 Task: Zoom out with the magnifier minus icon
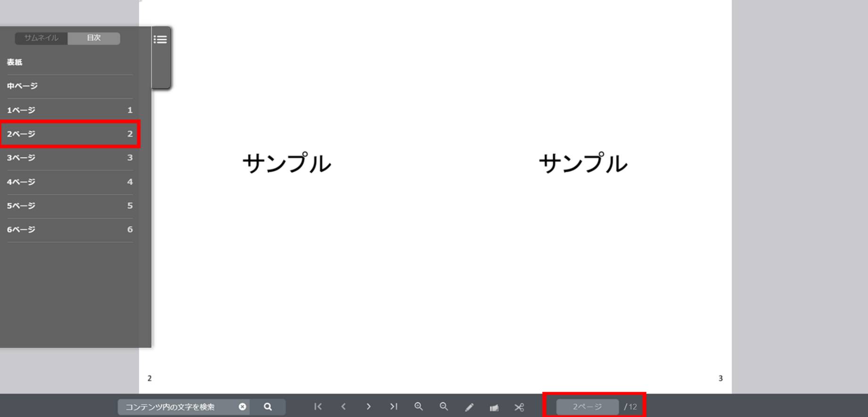[x=444, y=406]
